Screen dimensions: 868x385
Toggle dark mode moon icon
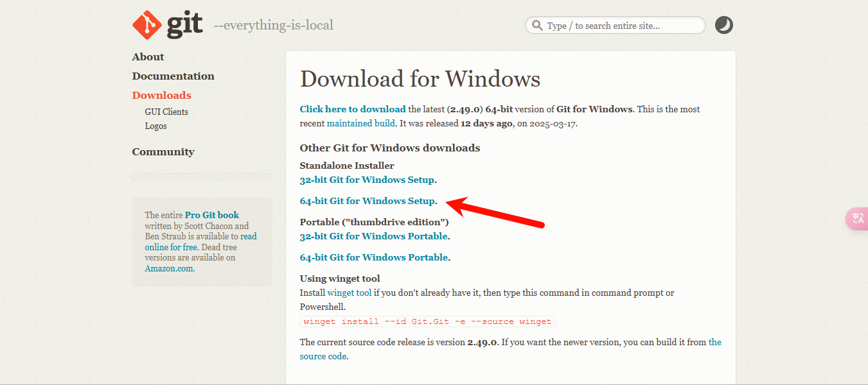coord(724,25)
